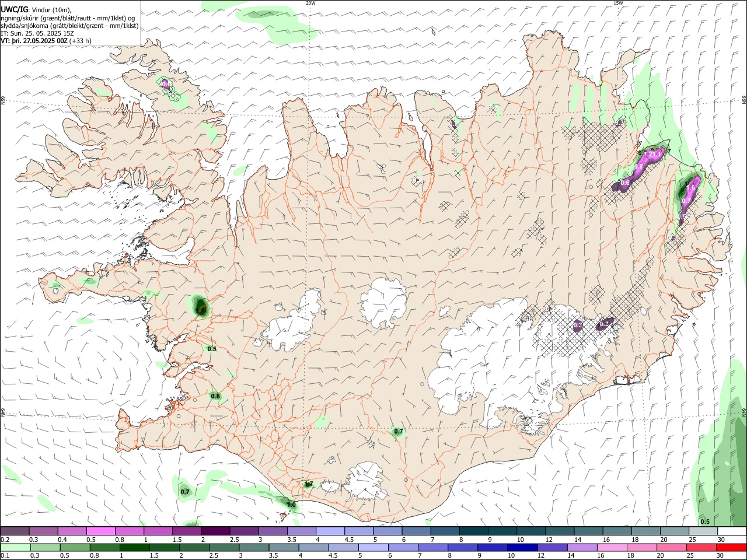
Task: Click the title text 'UWC/IG: Vindur (10m)'
Action: point(36,9)
